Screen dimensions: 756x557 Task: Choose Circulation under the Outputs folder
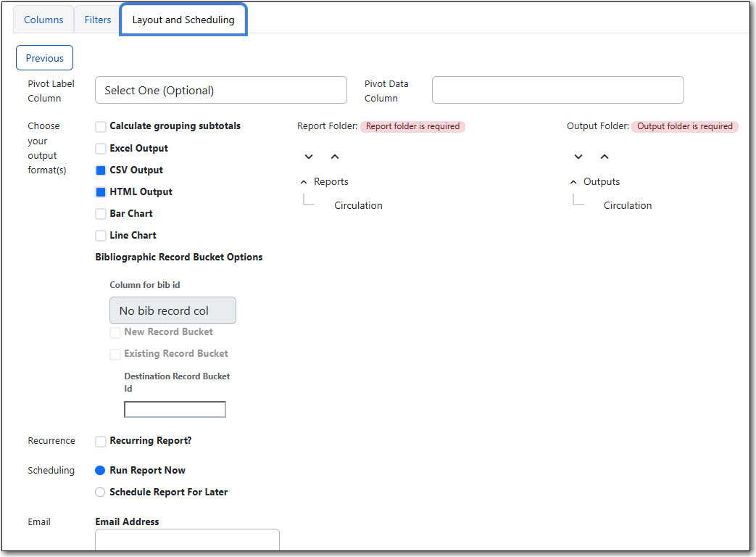[x=628, y=205]
